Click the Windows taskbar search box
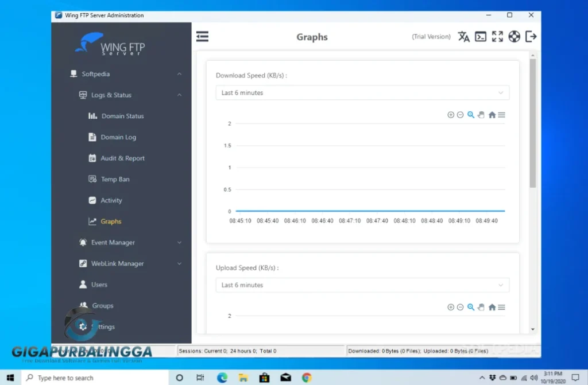The width and height of the screenshot is (588, 385). 95,378
